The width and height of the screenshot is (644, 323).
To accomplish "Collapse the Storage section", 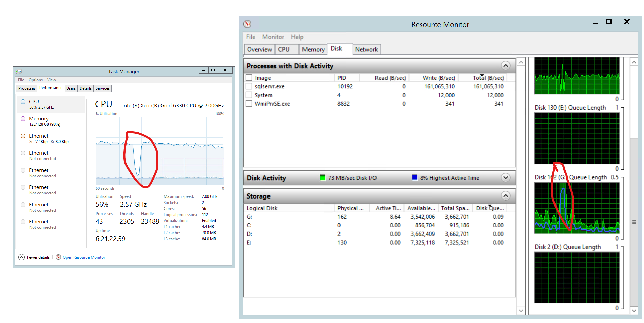I will [505, 196].
